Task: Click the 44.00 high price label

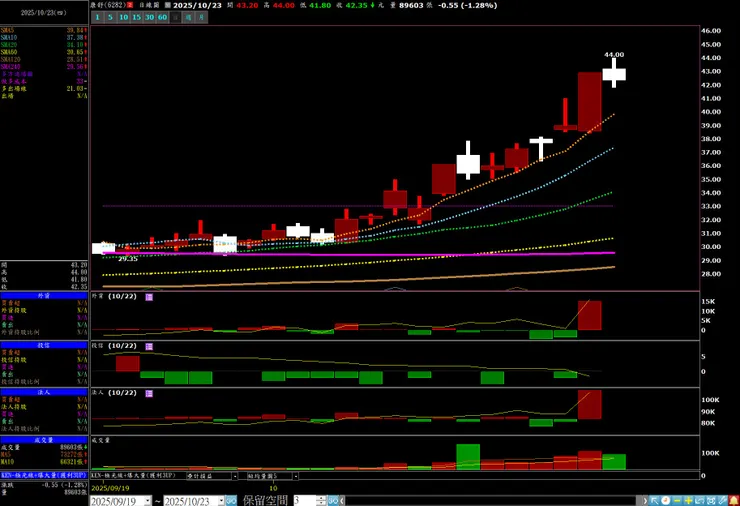Action: click(x=614, y=55)
